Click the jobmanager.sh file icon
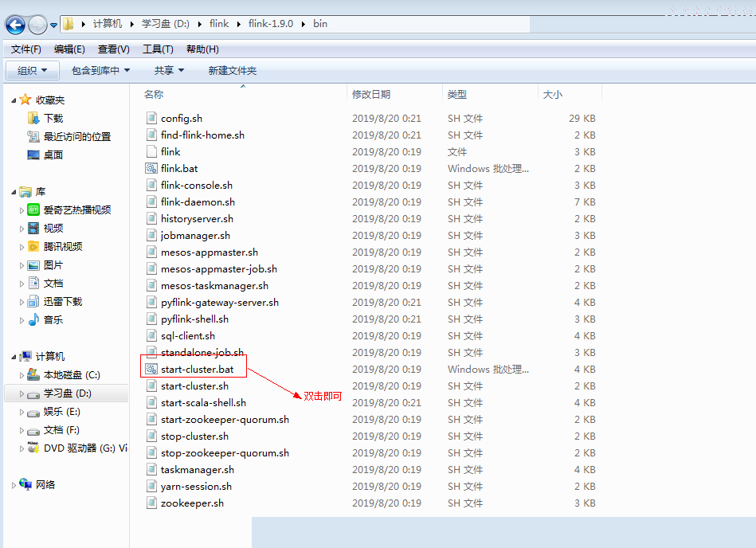The image size is (756, 548). pos(151,235)
